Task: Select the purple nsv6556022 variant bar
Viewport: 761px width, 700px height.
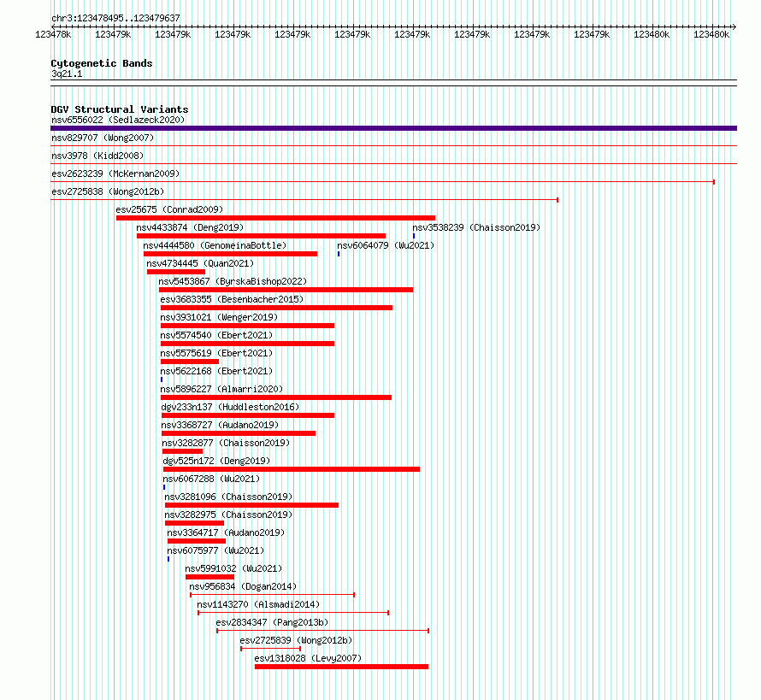Action: [x=393, y=128]
